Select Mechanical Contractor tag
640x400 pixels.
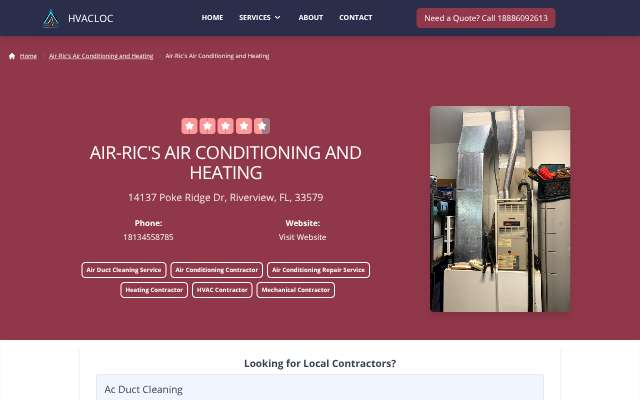[x=296, y=290]
